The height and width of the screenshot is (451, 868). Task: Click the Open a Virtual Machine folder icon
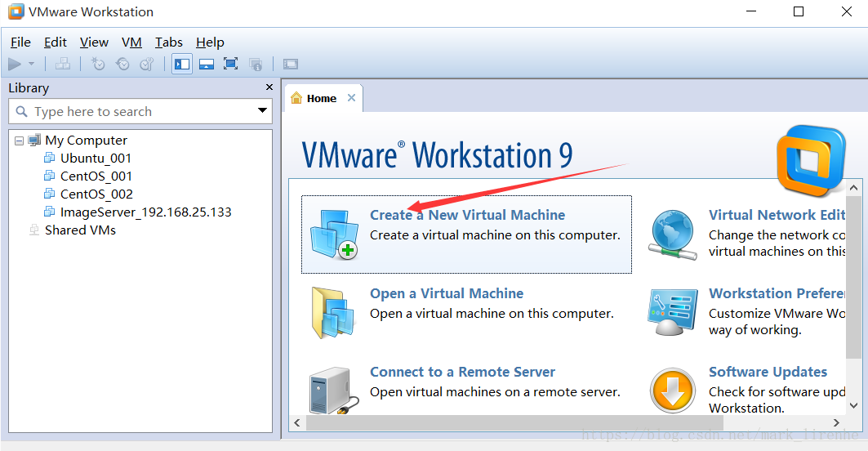click(332, 312)
